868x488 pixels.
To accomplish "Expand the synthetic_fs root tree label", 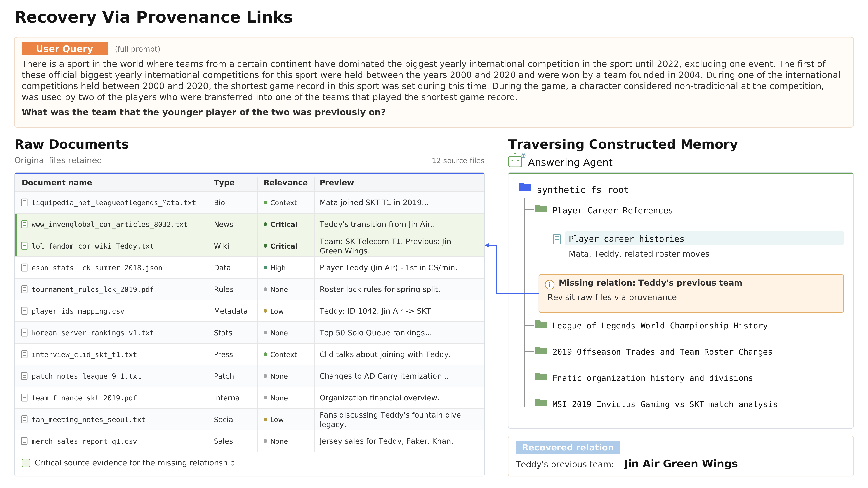I will click(582, 190).
